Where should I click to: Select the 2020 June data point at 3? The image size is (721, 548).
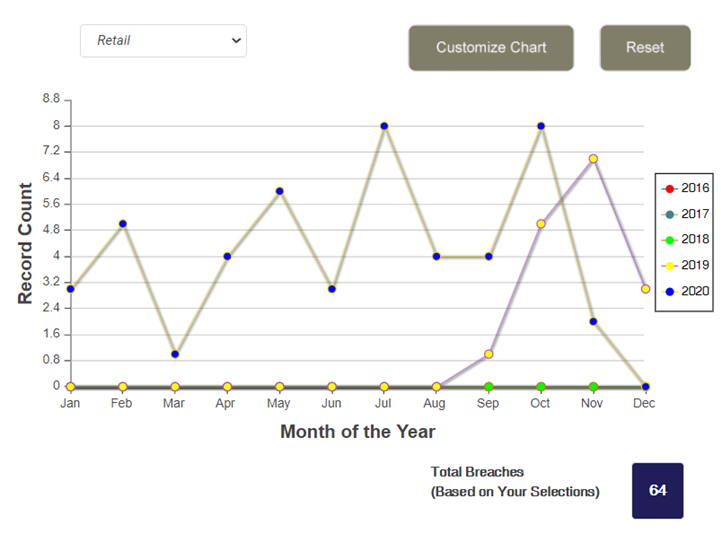pos(332,289)
